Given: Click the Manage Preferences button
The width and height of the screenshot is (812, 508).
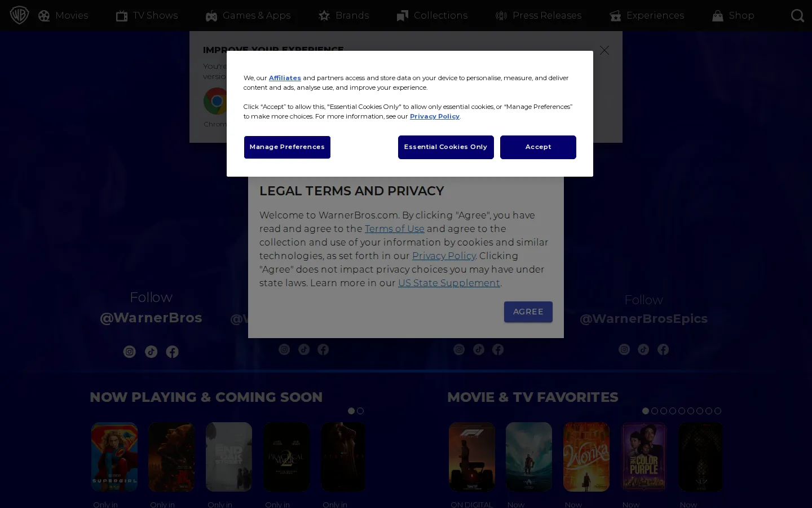Looking at the screenshot, I should click(x=287, y=147).
